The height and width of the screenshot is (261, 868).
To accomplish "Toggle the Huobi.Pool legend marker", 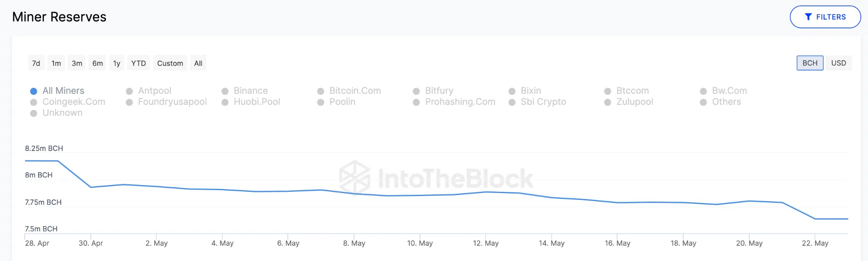I will tap(225, 102).
